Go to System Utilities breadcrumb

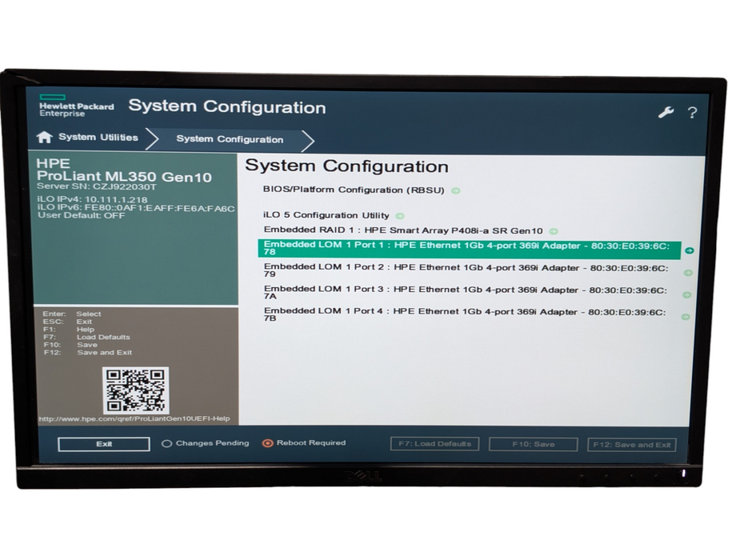coord(98,137)
